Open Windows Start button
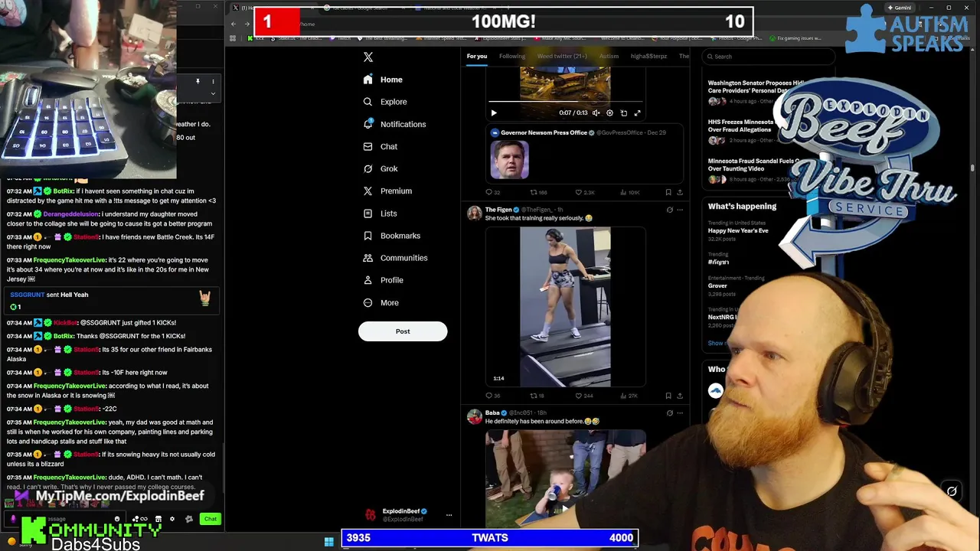Viewport: 980px width, 551px height. click(328, 542)
